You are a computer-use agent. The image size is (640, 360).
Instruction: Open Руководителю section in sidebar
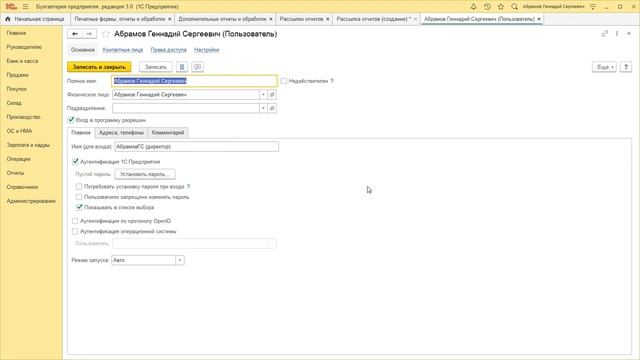24,47
